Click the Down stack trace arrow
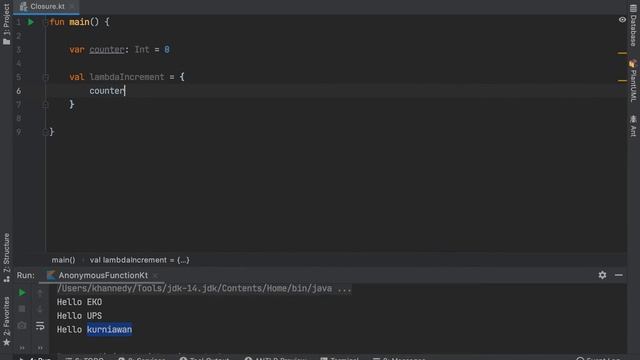Viewport: 640px width, 360px height. pyautogui.click(x=40, y=309)
